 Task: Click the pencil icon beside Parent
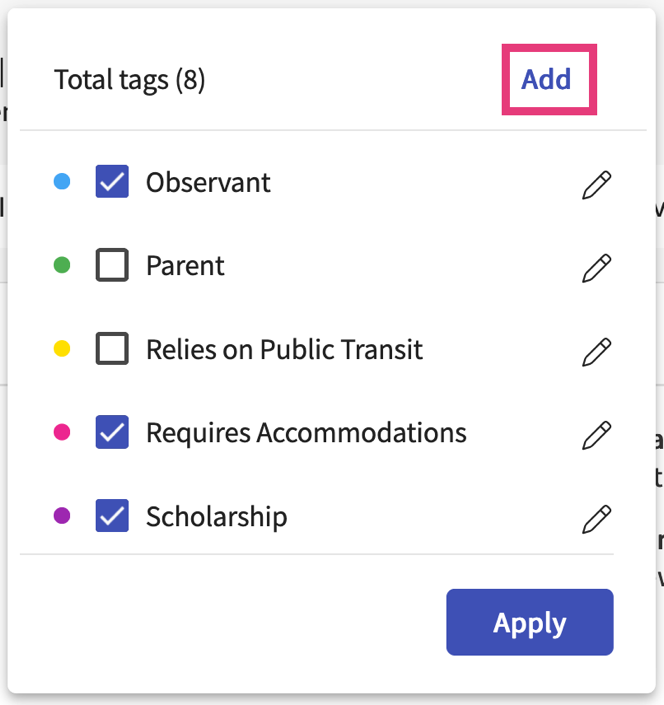click(x=596, y=268)
